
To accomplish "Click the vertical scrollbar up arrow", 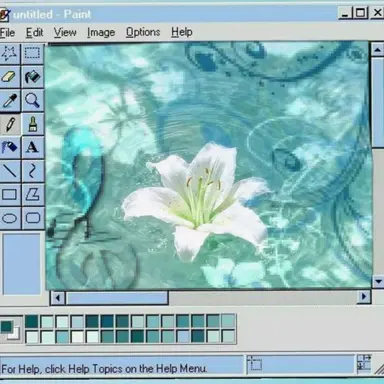I will [377, 50].
